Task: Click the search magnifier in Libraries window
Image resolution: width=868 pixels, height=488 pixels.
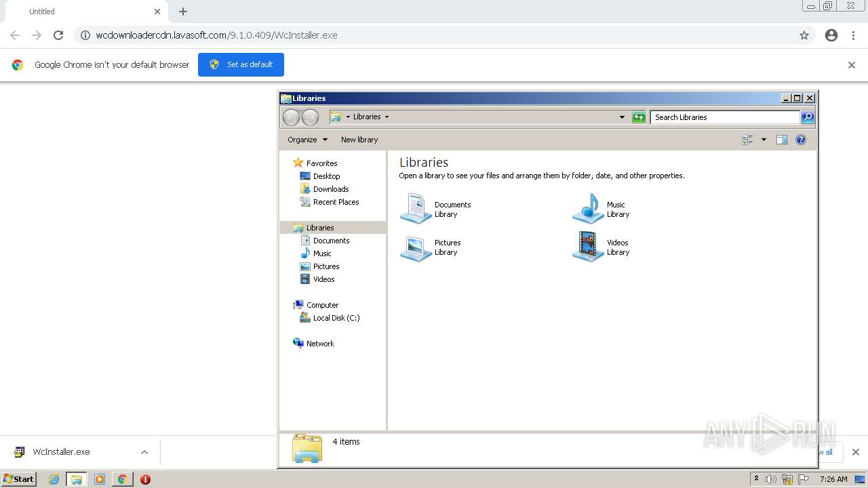Action: coord(807,117)
